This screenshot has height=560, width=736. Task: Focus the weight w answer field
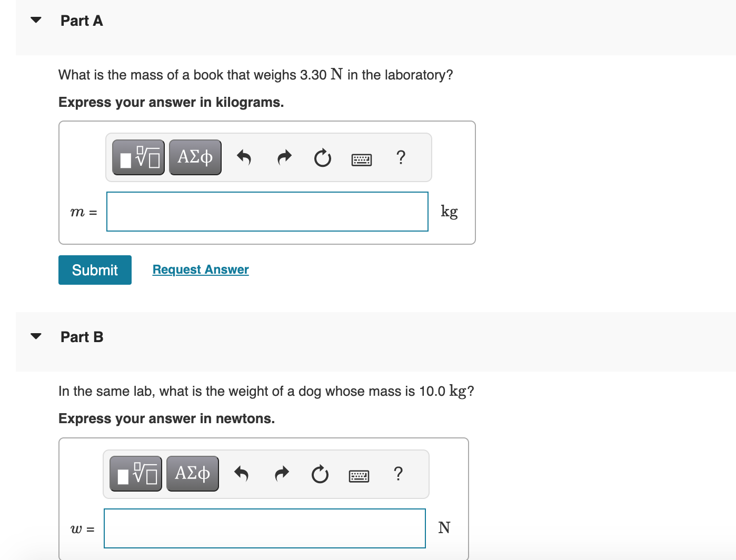click(265, 528)
